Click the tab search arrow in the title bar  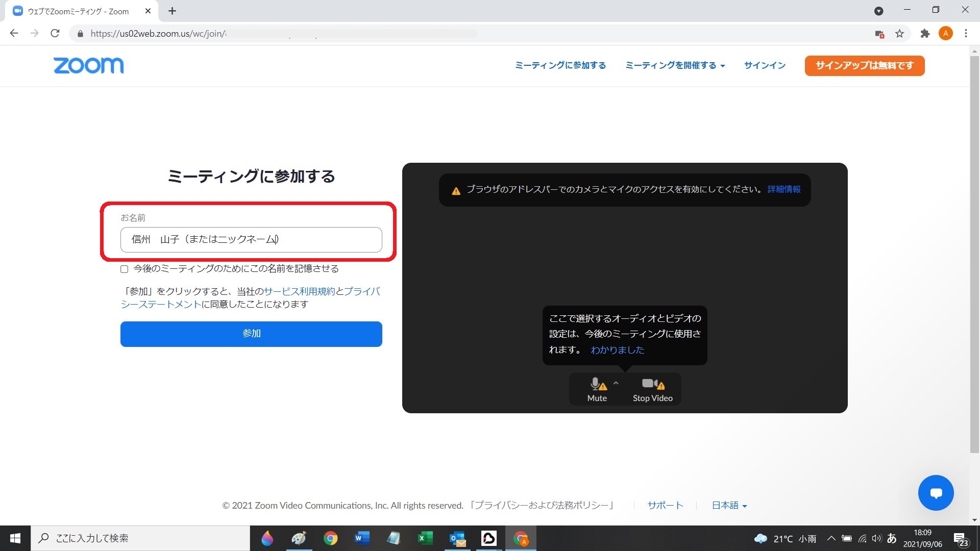coord(878,11)
